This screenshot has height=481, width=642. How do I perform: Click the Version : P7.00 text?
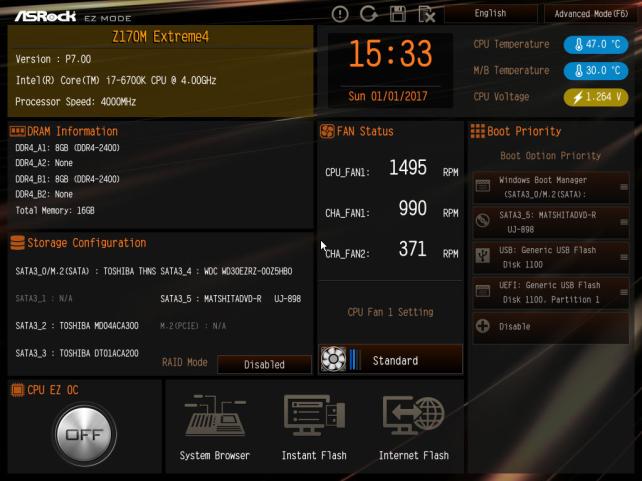point(53,59)
